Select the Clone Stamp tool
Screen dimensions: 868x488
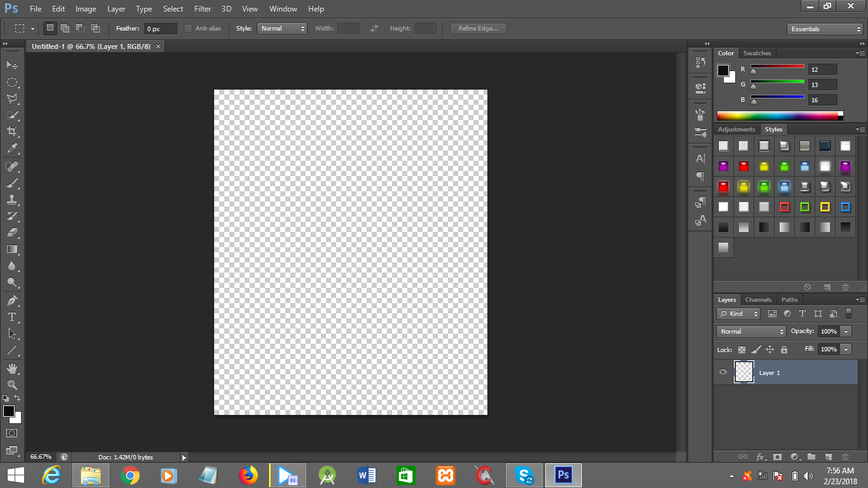12,200
